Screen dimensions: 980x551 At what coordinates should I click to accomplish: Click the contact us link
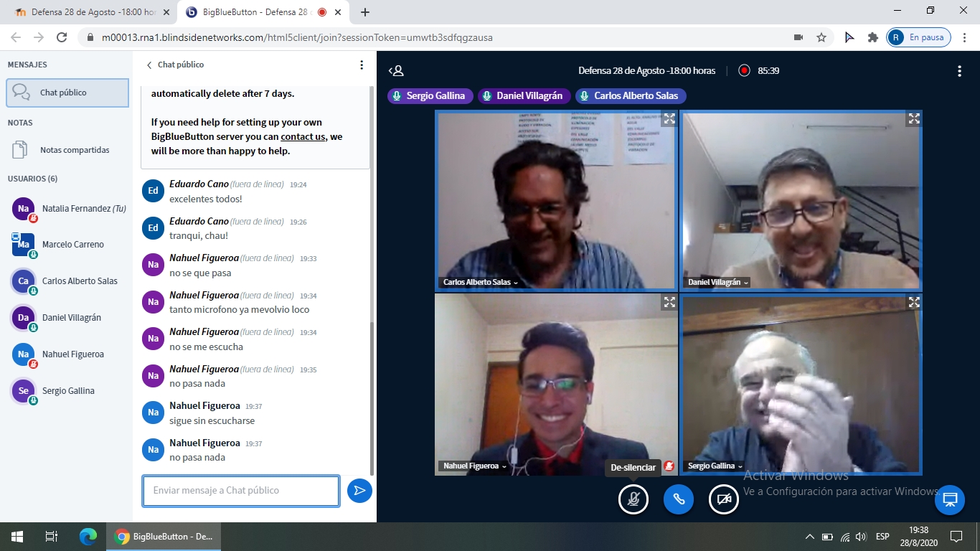303,137
